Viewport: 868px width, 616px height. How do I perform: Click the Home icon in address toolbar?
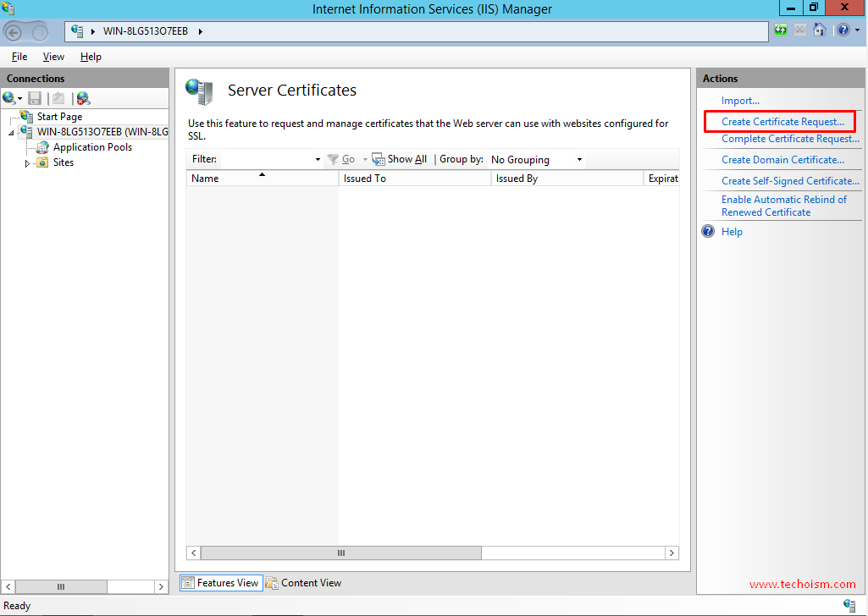coord(819,30)
